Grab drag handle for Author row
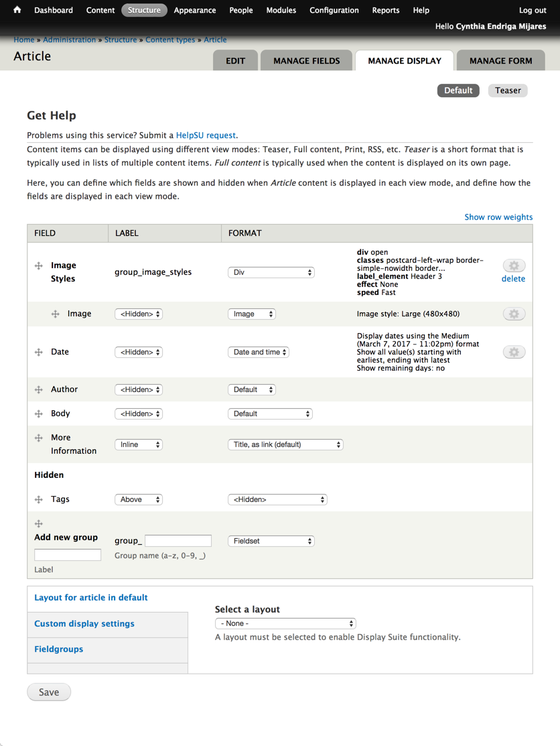Screen dimensions: 560x746 tap(39, 389)
